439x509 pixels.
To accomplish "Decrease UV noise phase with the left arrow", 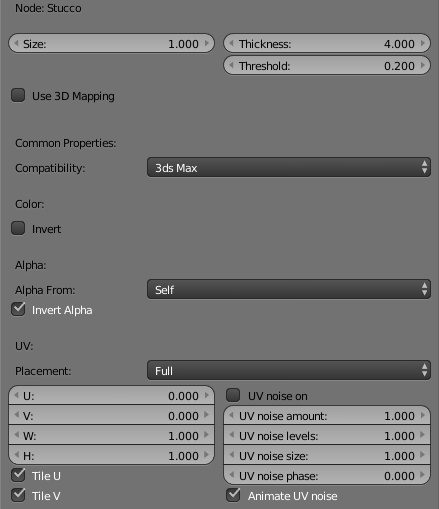I will click(231, 475).
